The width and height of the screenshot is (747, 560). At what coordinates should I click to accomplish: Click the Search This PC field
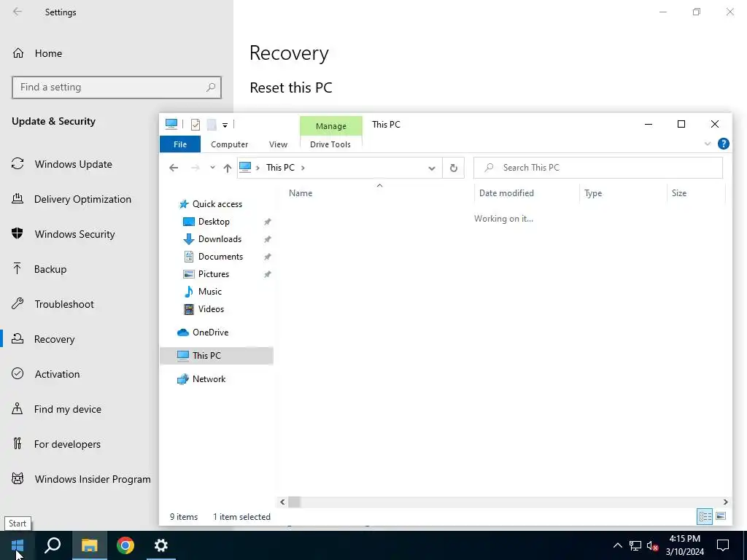(598, 168)
